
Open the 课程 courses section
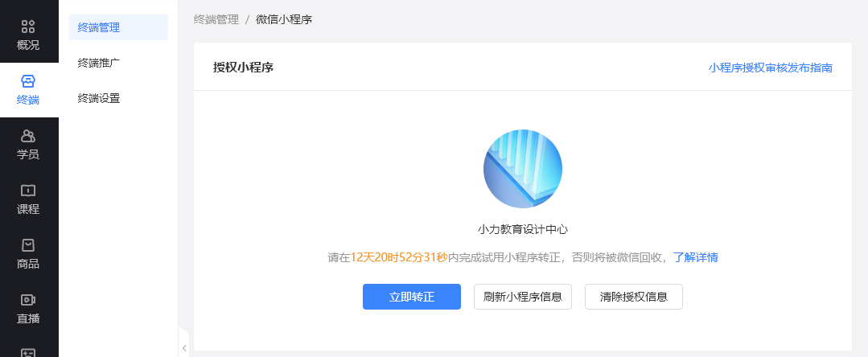coord(28,199)
